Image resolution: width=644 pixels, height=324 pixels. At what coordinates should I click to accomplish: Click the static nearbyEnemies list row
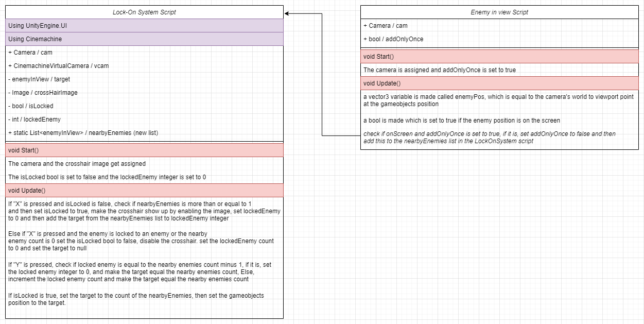[144, 132]
